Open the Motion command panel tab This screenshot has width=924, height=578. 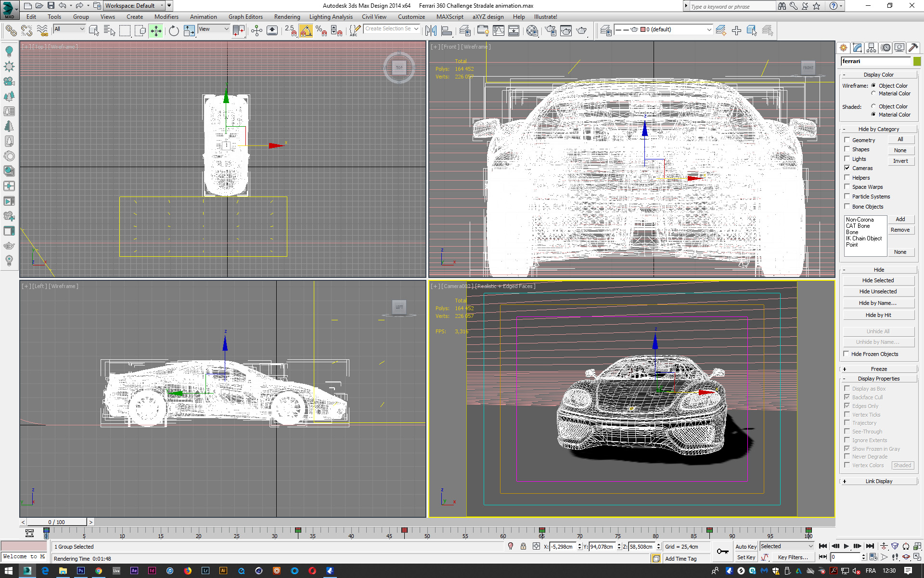[x=885, y=48]
